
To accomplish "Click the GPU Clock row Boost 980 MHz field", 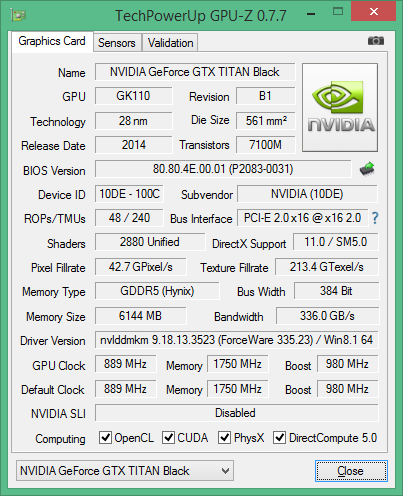I will coord(348,364).
